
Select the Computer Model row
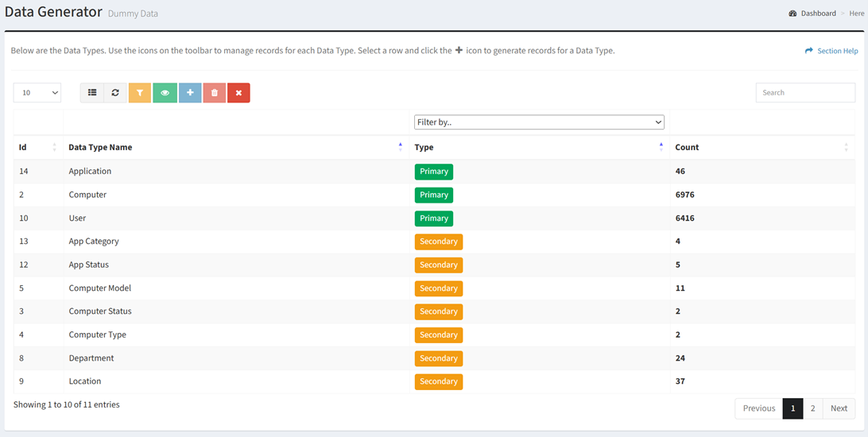click(100, 288)
